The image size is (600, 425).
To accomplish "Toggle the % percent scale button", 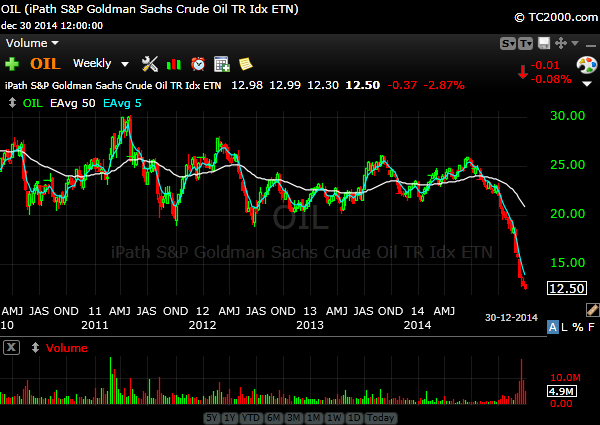I will 578,327.
